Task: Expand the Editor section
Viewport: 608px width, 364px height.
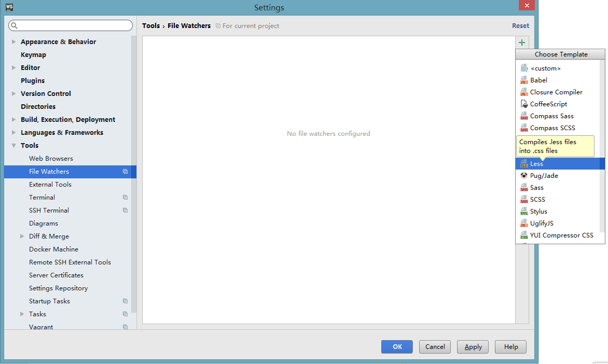Action: click(13, 67)
